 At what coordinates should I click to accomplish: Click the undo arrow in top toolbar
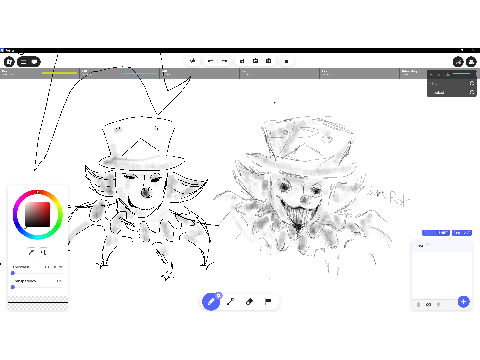[x=210, y=61]
